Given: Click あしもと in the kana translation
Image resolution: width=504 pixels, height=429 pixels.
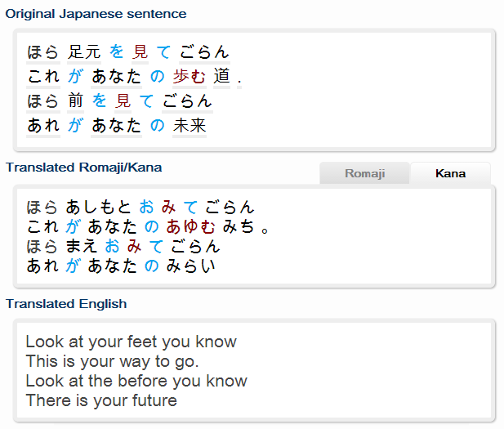Looking at the screenshot, I should [98, 207].
